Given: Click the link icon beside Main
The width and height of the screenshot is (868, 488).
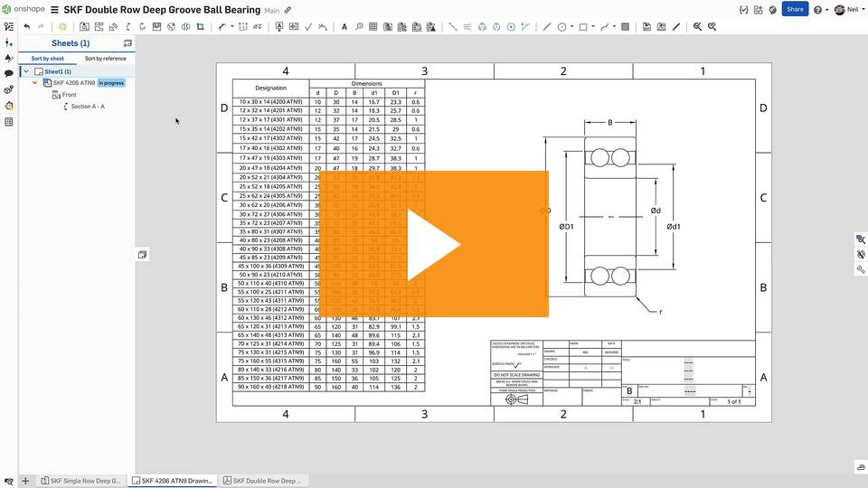Looking at the screenshot, I should [x=288, y=10].
